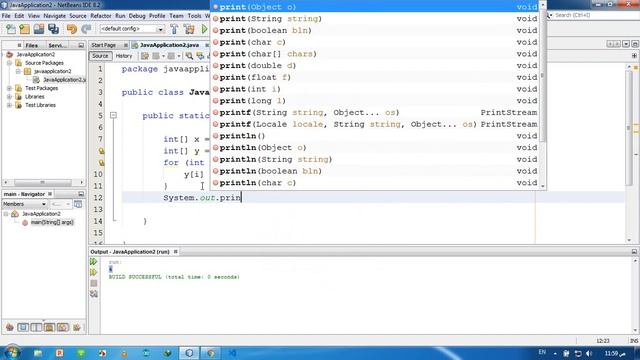The image size is (640, 360).
Task: Click the Stop icon in Output panel
Action: point(94,283)
